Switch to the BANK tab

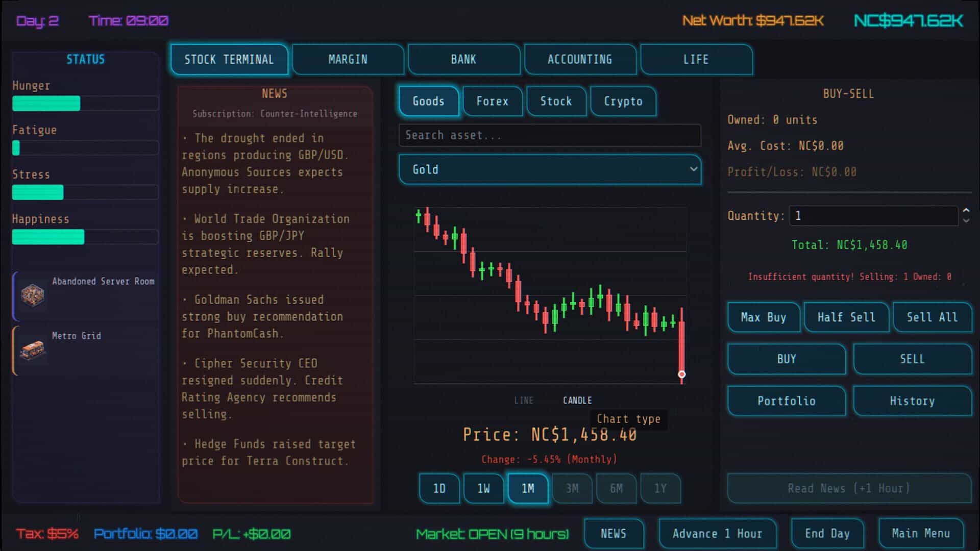tap(463, 60)
